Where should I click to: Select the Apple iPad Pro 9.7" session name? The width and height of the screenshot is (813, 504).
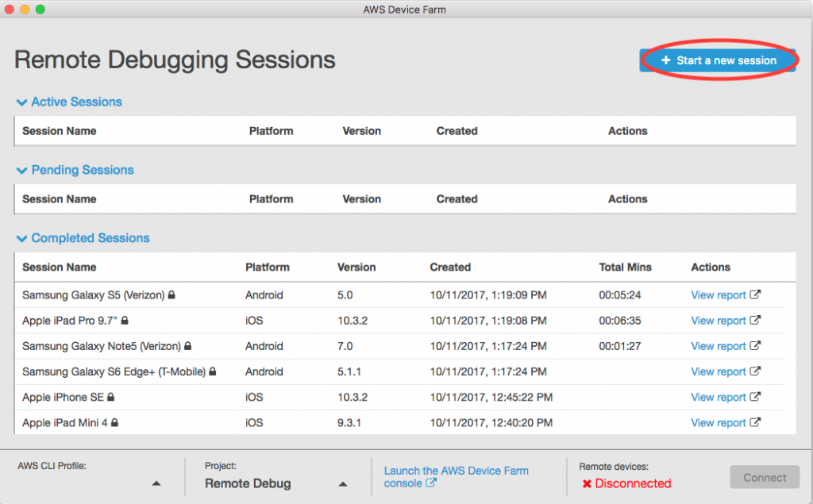(70, 321)
